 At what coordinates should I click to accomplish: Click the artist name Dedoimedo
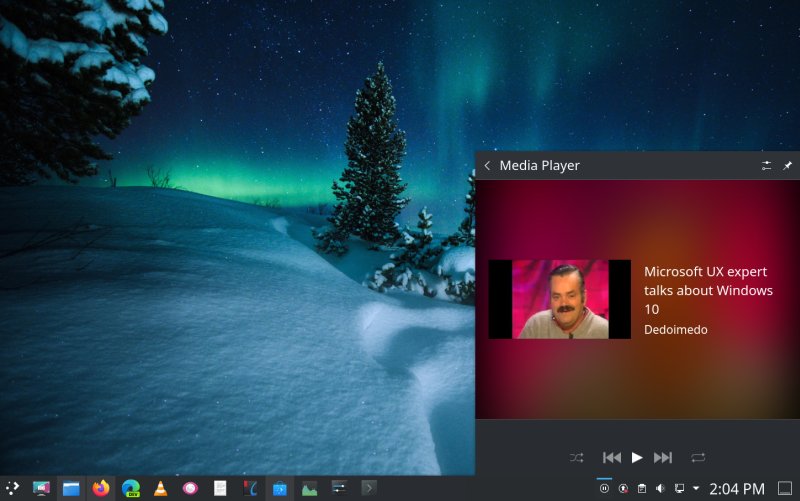pyautogui.click(x=675, y=329)
